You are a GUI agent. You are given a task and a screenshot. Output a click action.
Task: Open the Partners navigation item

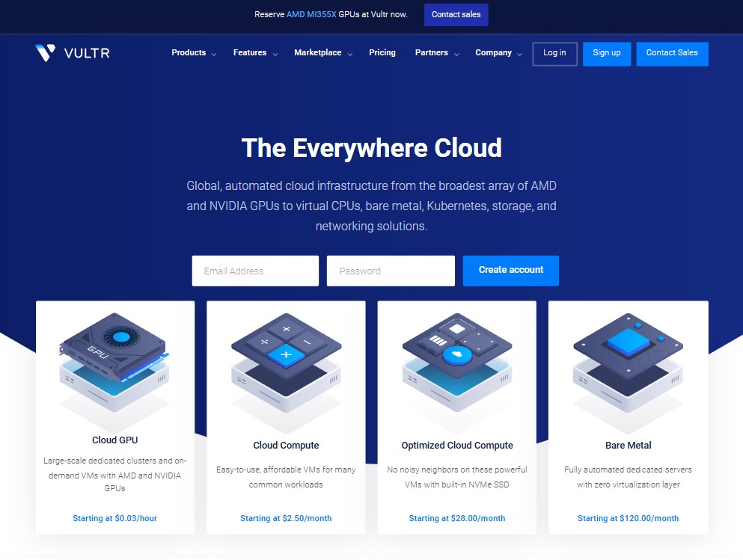click(431, 52)
